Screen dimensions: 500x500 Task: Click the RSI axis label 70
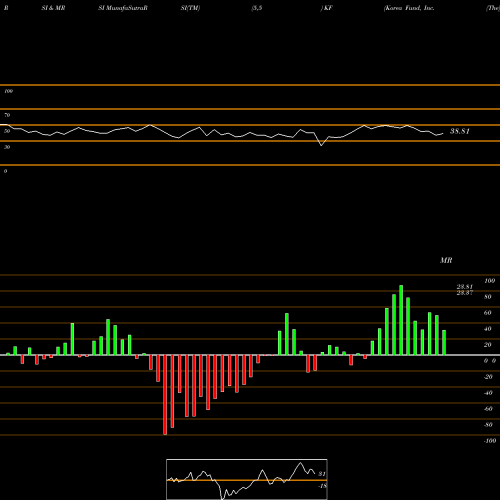[7, 115]
